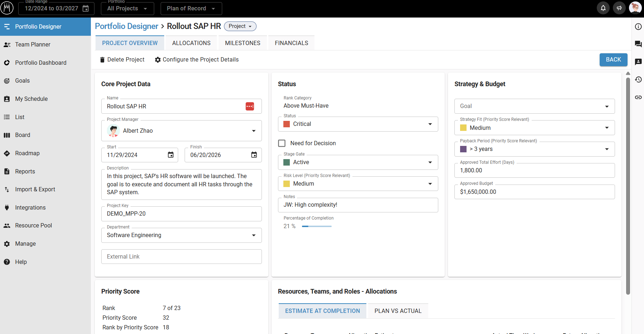Viewport: 644px width, 334px height.
Task: Click the red Critical status color swatch
Action: 287,124
